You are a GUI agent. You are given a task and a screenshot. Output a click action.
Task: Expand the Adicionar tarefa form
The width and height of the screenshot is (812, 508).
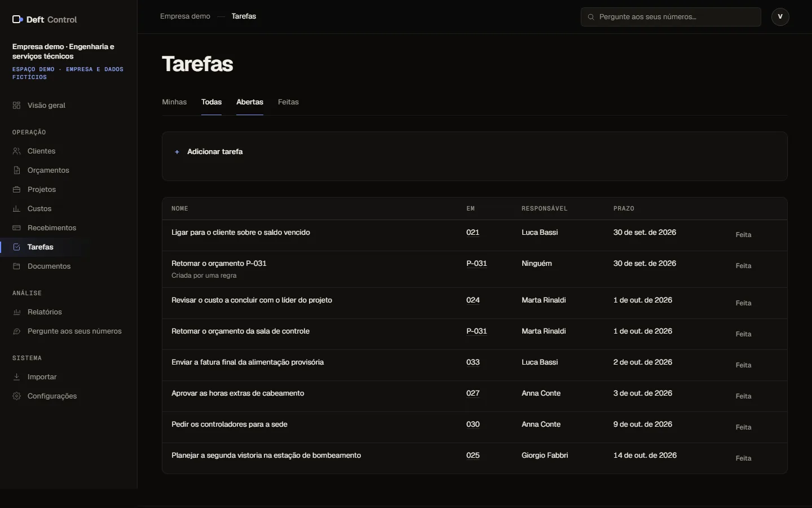209,152
